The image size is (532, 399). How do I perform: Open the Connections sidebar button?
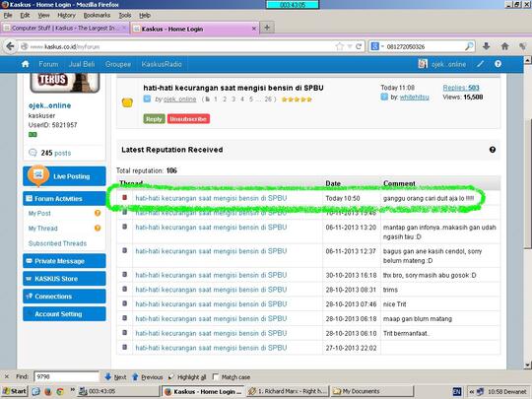(x=64, y=297)
